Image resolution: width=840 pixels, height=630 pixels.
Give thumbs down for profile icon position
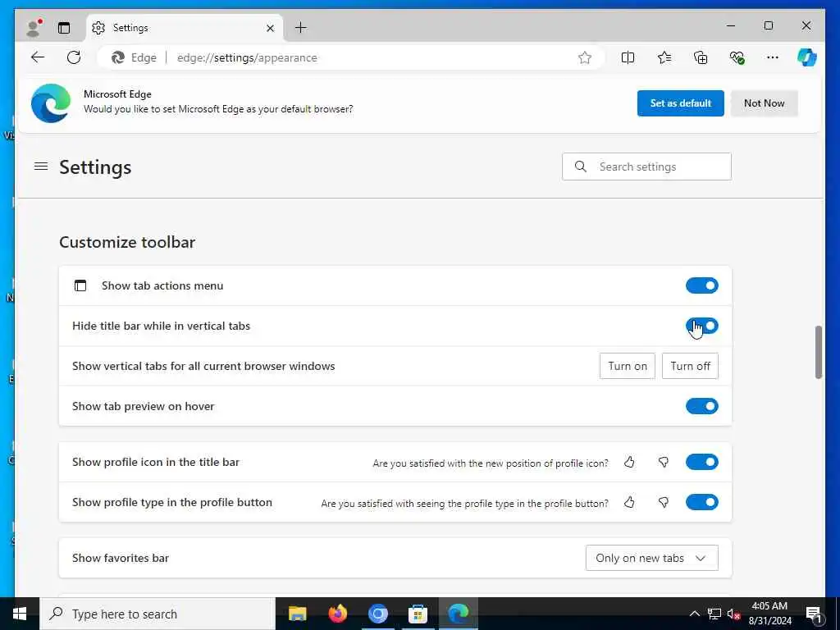click(663, 462)
